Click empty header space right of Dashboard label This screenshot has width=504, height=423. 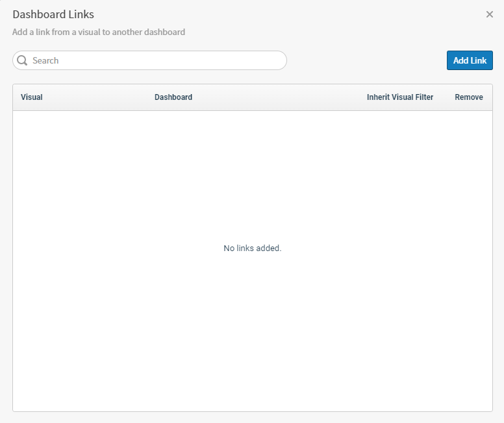273,97
